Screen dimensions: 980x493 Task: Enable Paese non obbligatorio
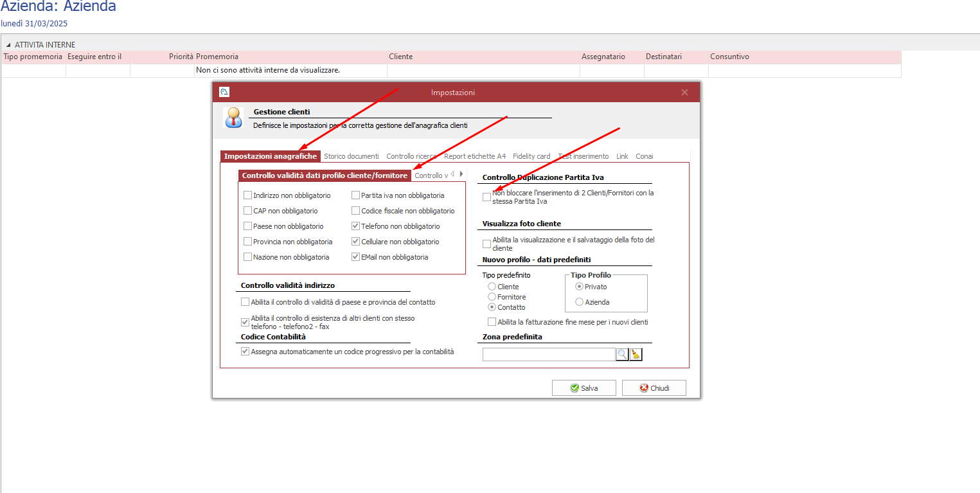click(x=248, y=226)
